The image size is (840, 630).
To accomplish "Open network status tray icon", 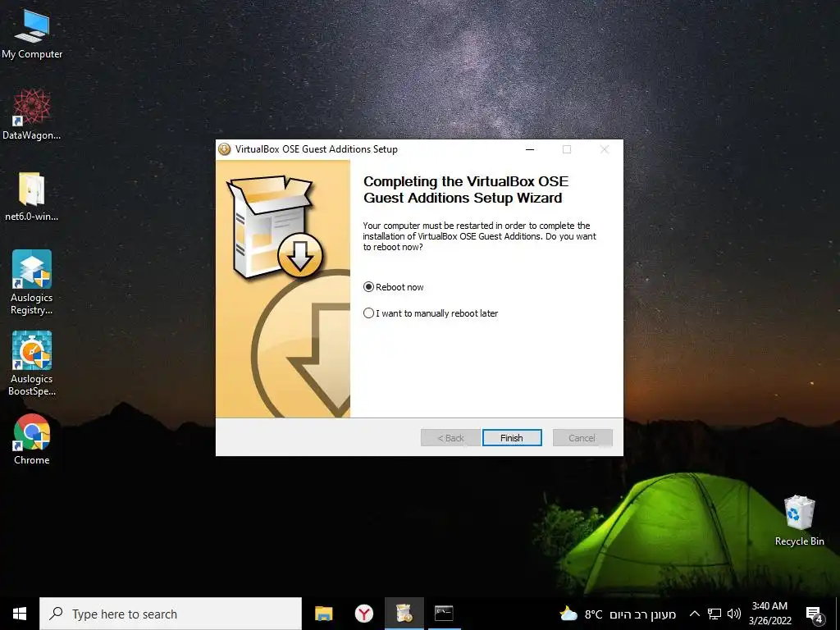I will coord(714,614).
